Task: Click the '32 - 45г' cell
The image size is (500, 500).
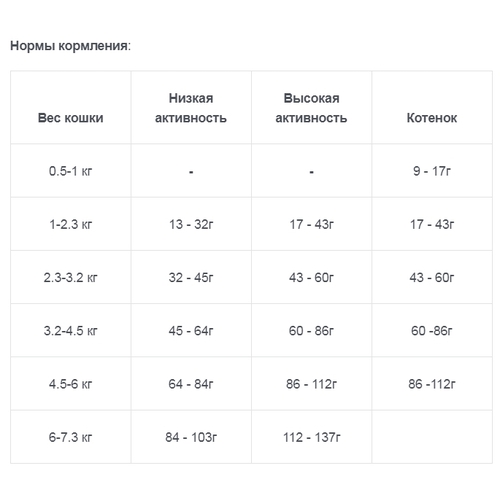Action: pos(191,277)
